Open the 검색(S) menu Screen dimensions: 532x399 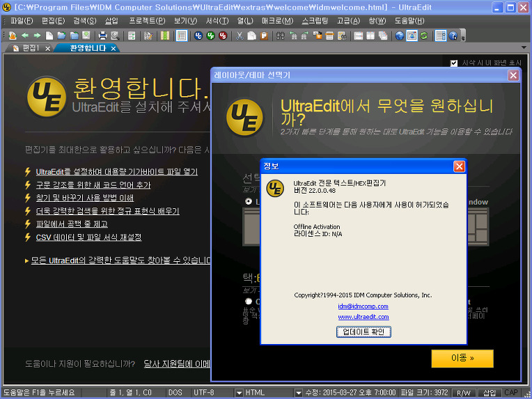click(x=85, y=21)
